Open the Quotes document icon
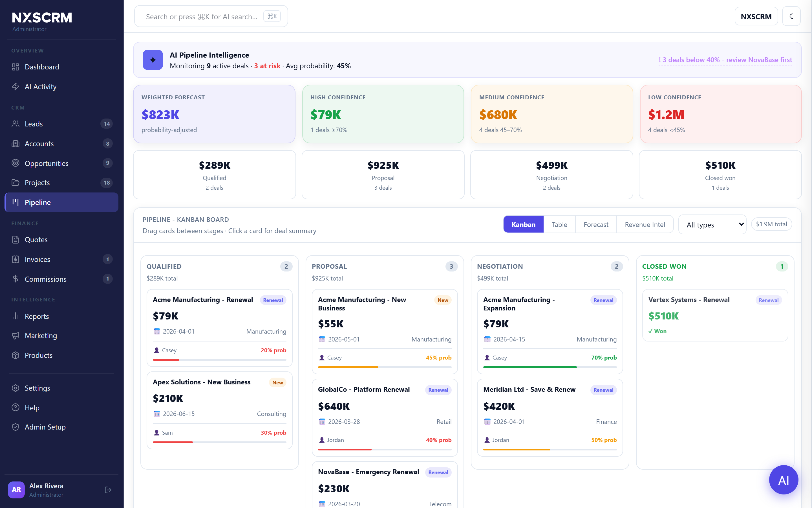812x508 pixels. (16, 240)
